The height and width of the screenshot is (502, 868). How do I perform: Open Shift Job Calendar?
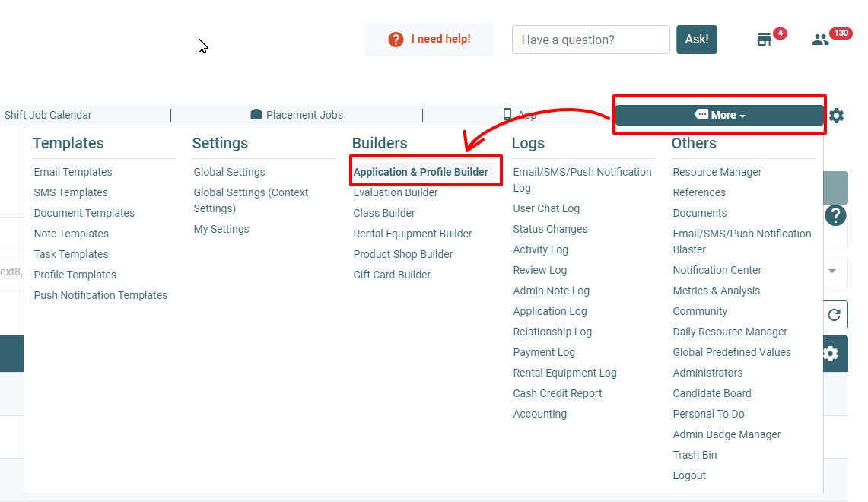[x=48, y=114]
